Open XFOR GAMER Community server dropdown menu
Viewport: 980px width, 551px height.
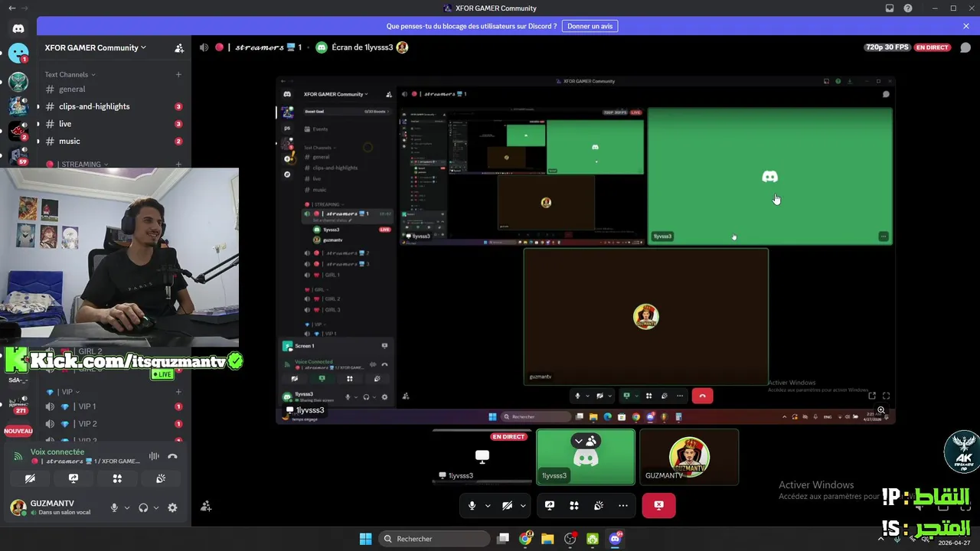95,47
